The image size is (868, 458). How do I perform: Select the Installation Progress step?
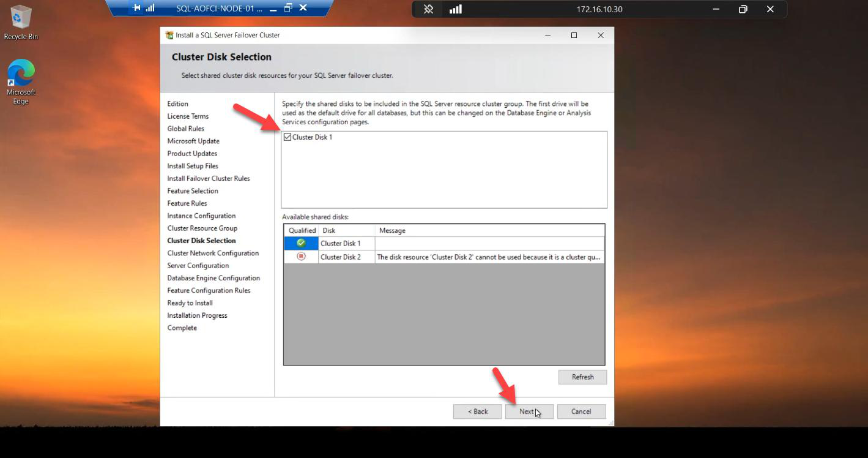point(197,315)
